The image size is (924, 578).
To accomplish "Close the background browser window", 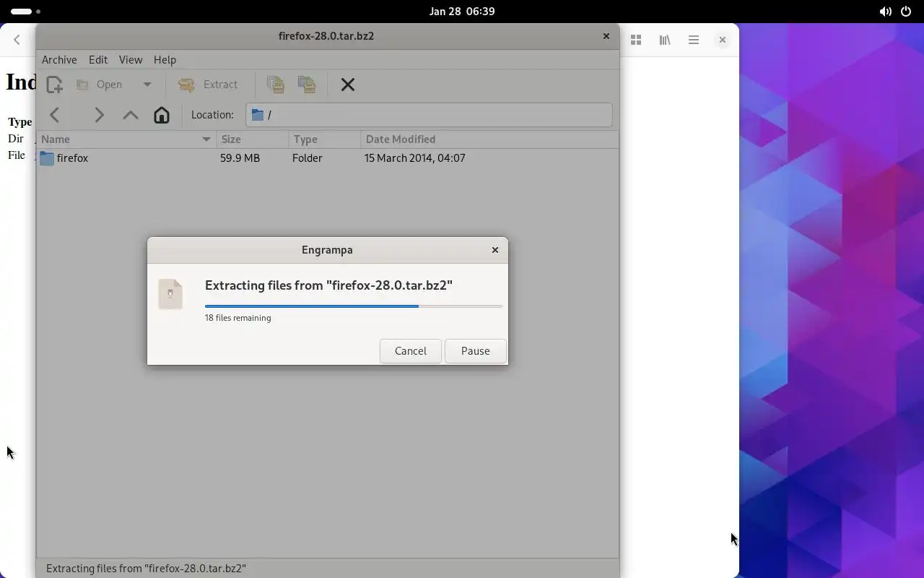I will (722, 40).
